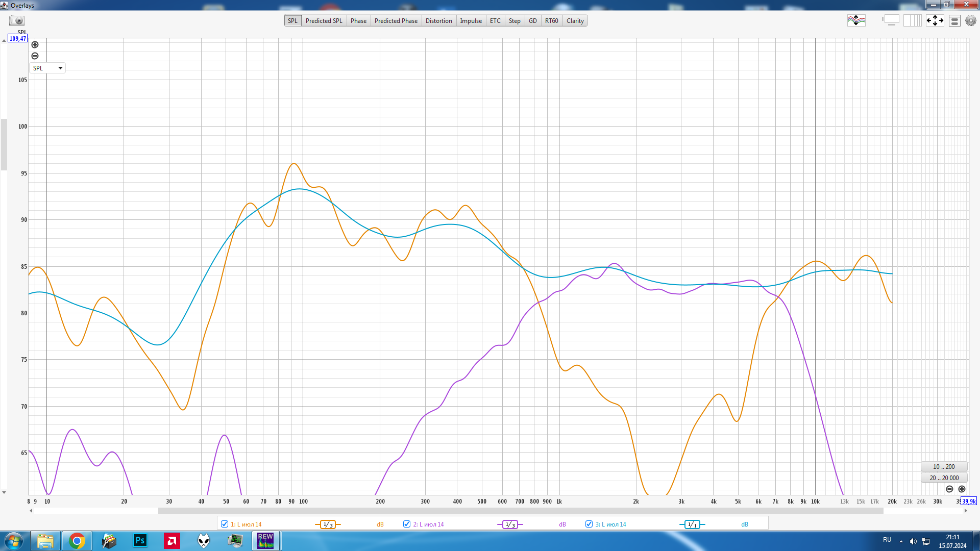The width and height of the screenshot is (980, 551).
Task: Click the horizontal zoom in icon near the frequency axis
Action: coord(962,489)
